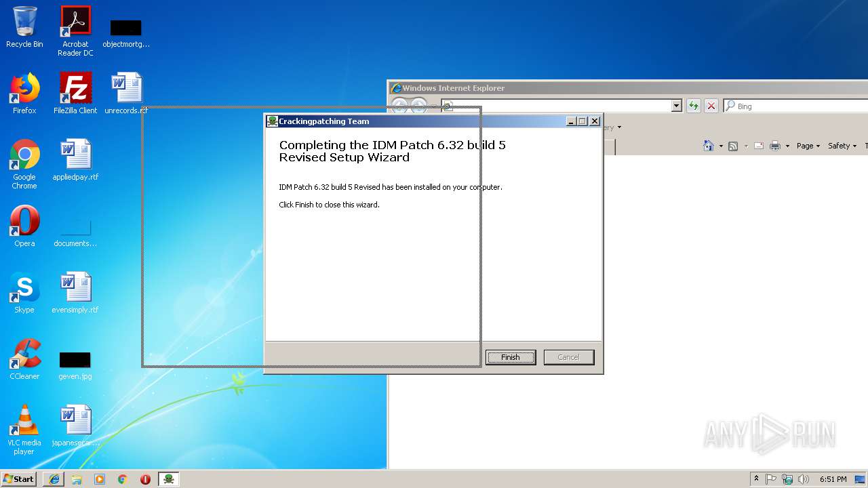Open the Action Center flag icon

click(x=771, y=479)
